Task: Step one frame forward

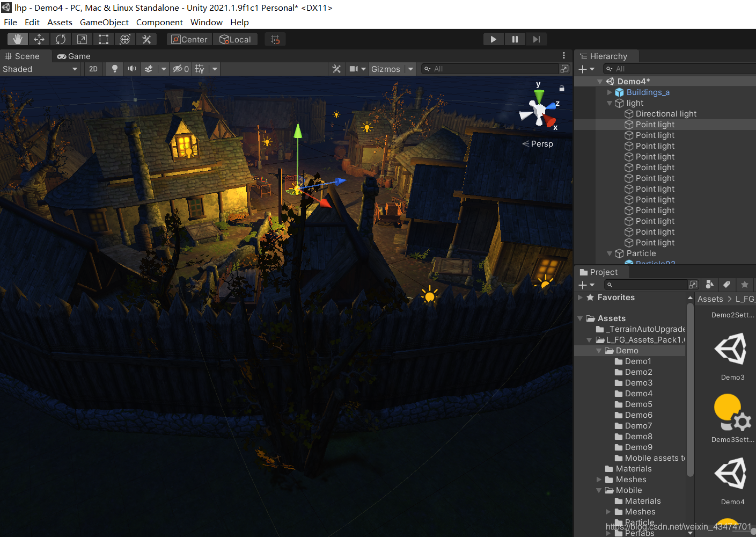Action: coord(536,39)
